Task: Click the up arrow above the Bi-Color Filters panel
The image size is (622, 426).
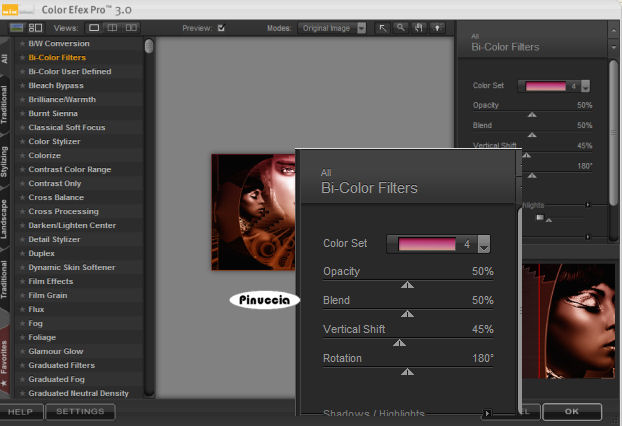Action: (x=613, y=31)
